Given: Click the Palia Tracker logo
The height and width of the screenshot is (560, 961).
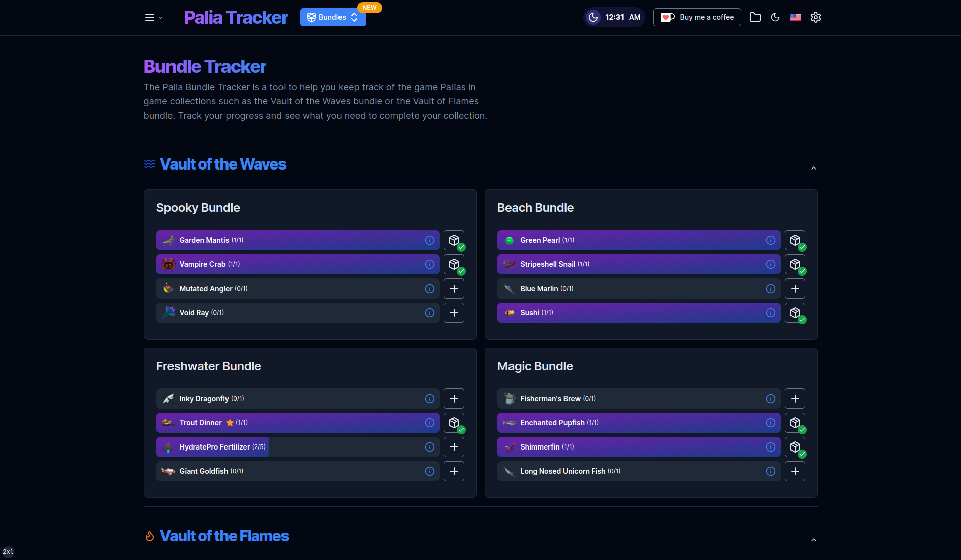Looking at the screenshot, I should click(x=236, y=17).
